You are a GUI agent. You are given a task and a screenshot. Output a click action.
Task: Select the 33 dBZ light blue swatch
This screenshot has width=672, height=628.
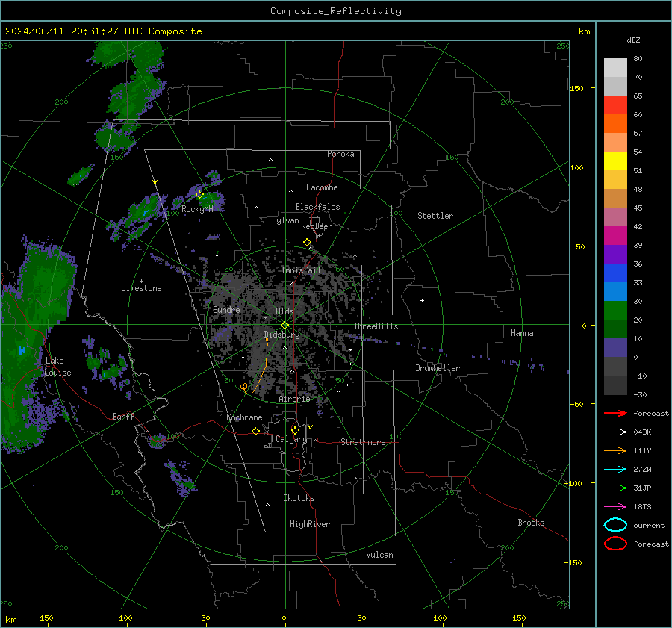(x=615, y=291)
